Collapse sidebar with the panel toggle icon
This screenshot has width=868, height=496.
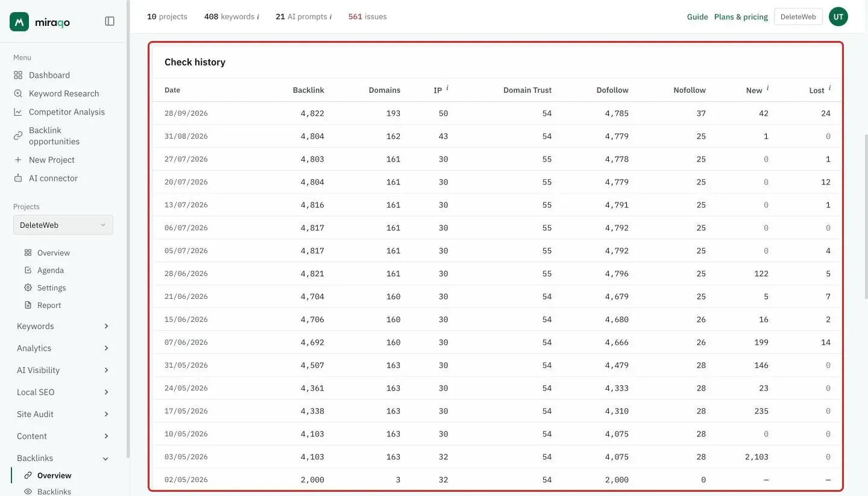tap(110, 21)
